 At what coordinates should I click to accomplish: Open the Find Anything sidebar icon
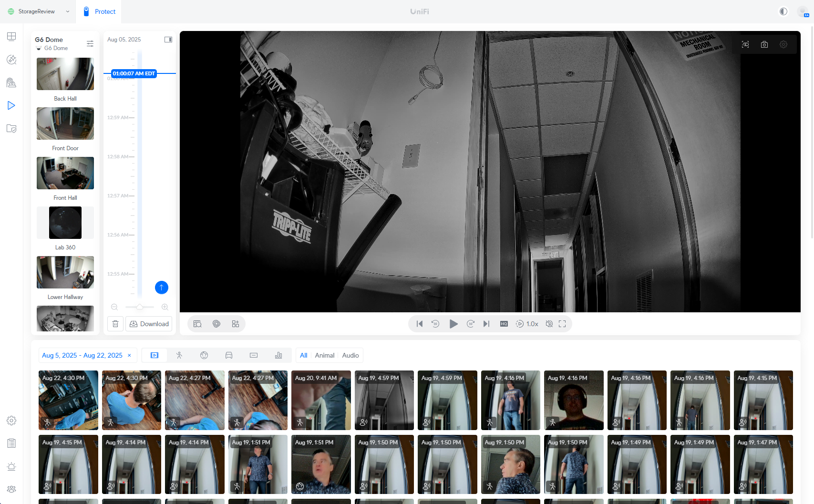tap(11, 82)
